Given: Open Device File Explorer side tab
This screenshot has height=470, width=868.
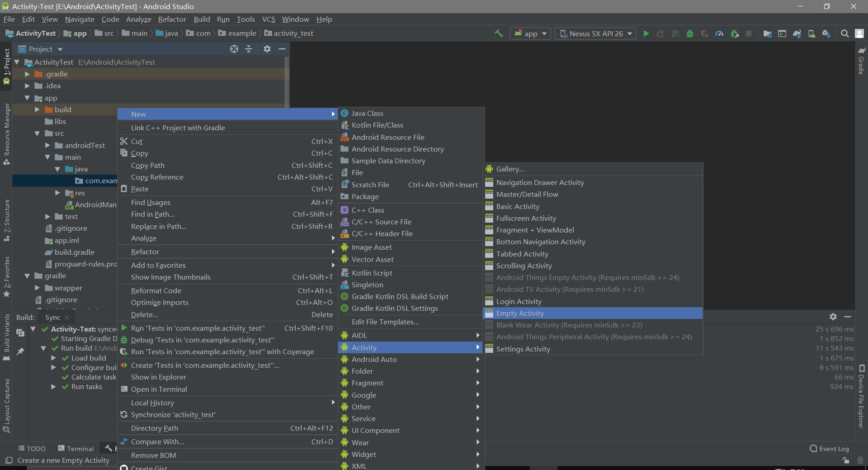Looking at the screenshot, I should (862, 397).
